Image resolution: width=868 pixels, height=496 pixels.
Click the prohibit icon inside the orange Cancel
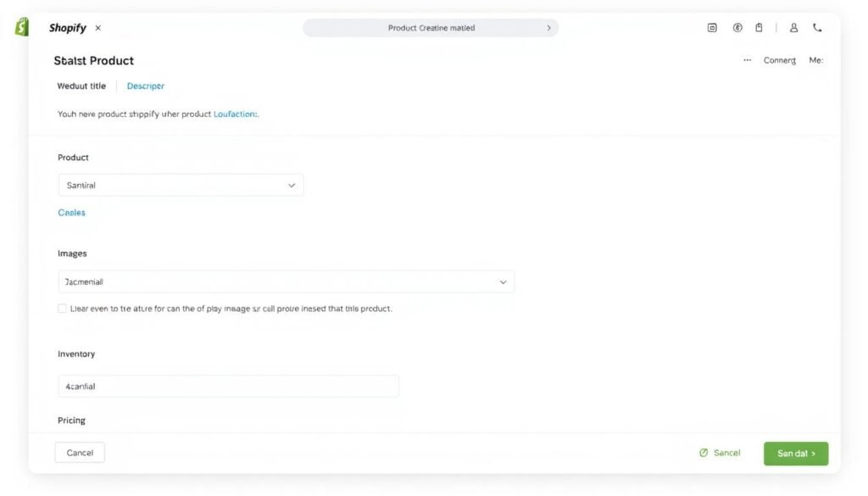[x=704, y=453]
